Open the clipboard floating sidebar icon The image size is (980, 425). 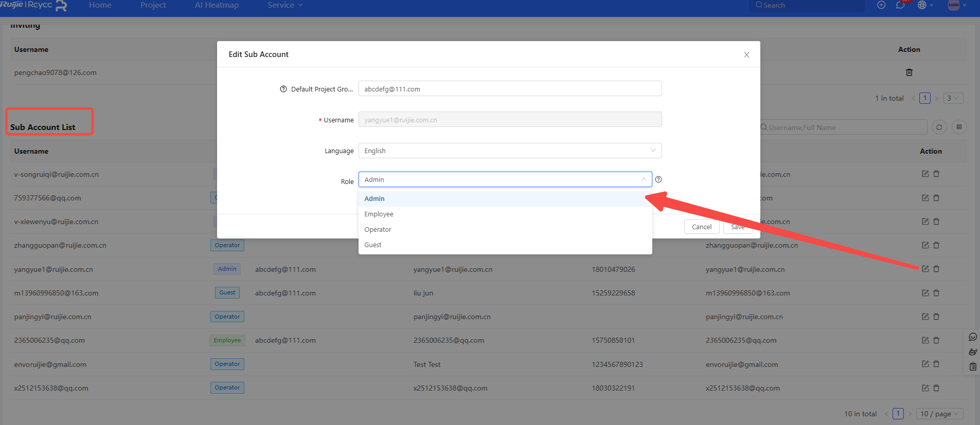click(973, 367)
